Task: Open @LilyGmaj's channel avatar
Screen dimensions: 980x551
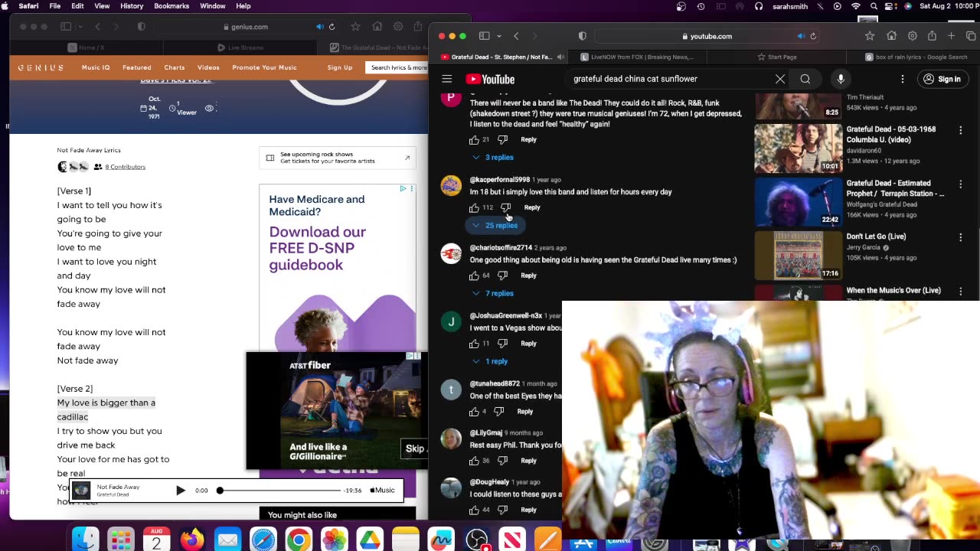Action: tap(451, 439)
